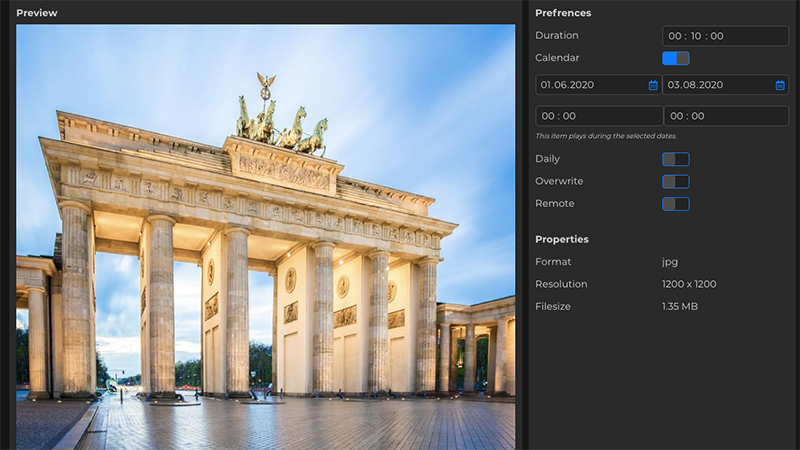Click the jpg format value

point(670,262)
